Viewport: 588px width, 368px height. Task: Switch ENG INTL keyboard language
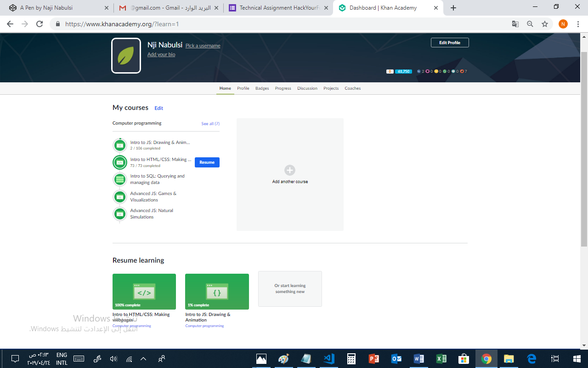tap(62, 359)
